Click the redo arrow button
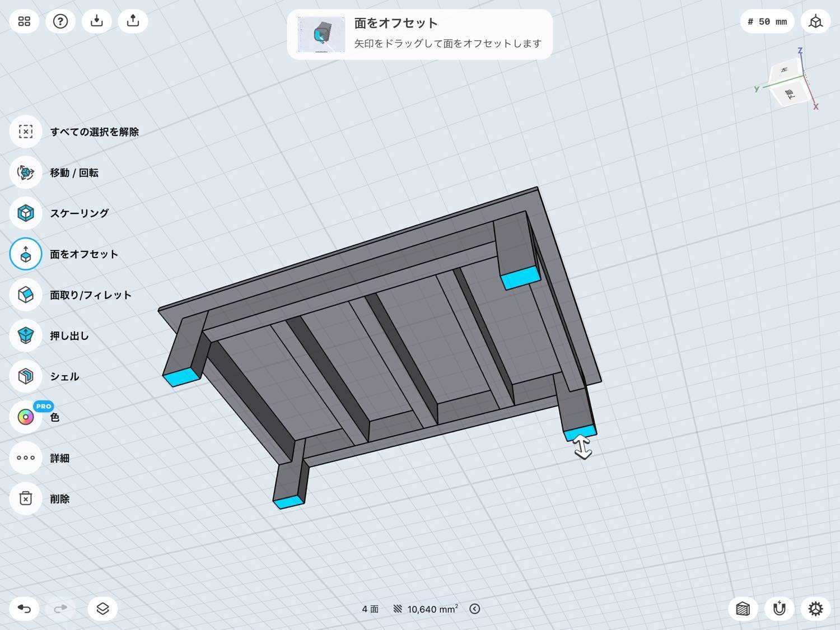Screen dimensions: 840x630 [60, 609]
